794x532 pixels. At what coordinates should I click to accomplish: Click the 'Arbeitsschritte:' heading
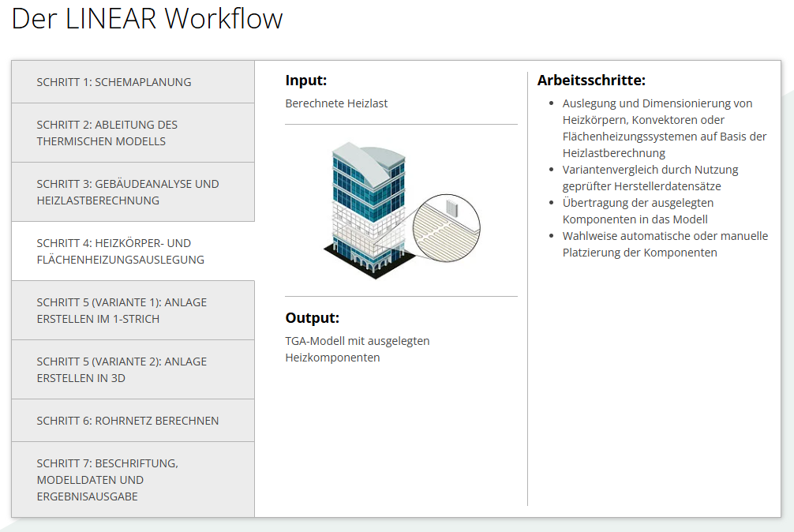591,81
